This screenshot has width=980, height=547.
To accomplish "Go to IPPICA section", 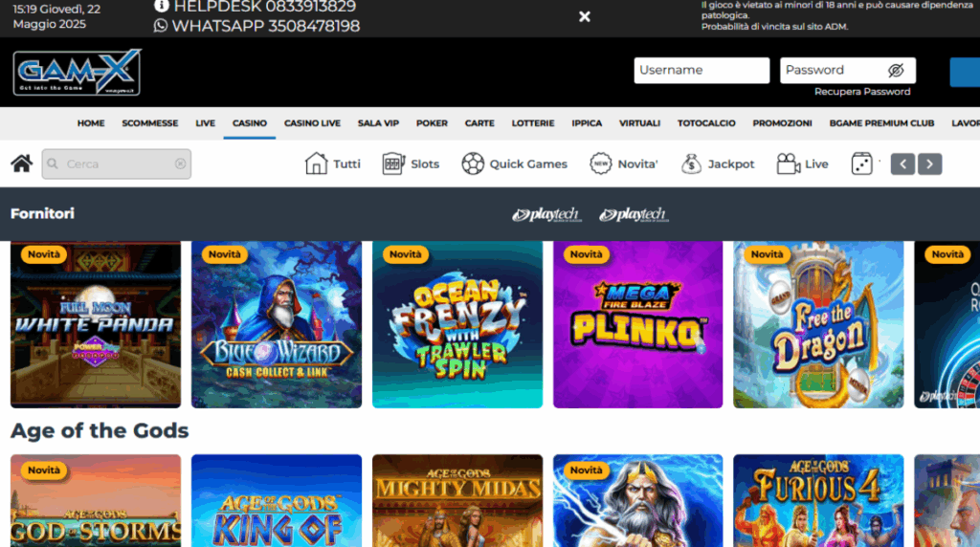I will coord(587,123).
